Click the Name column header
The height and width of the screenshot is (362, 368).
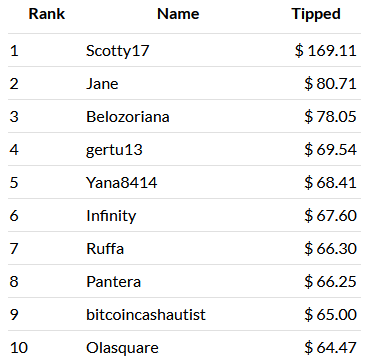[178, 14]
